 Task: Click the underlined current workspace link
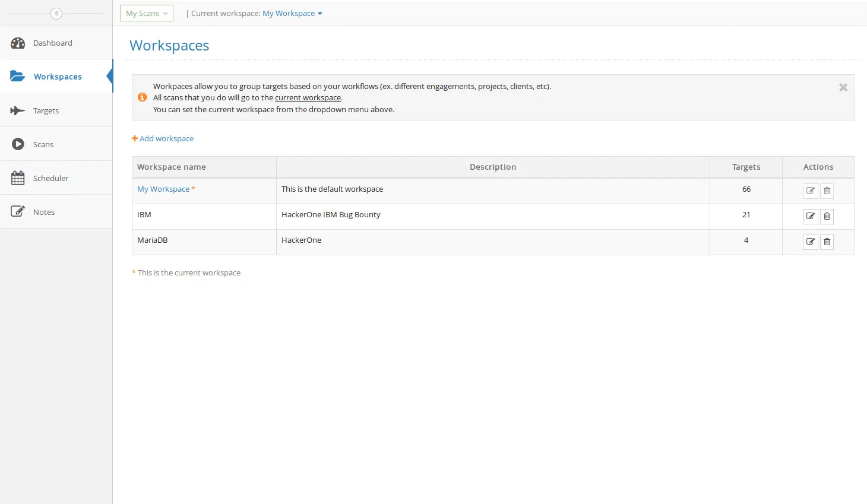pyautogui.click(x=308, y=97)
